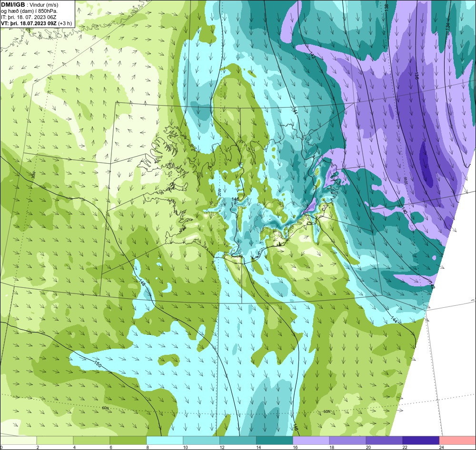Click the 146 contour label over central Iceland

[x=236, y=199]
